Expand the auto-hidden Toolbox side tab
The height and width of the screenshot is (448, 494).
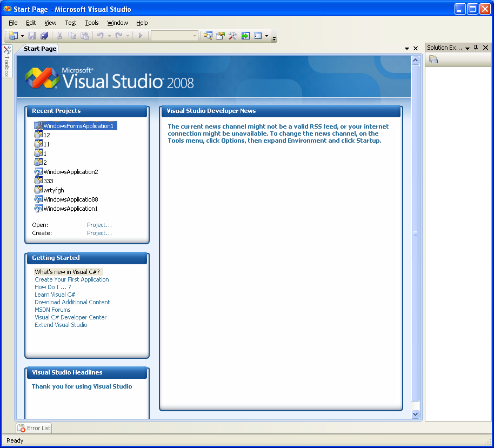tap(7, 62)
